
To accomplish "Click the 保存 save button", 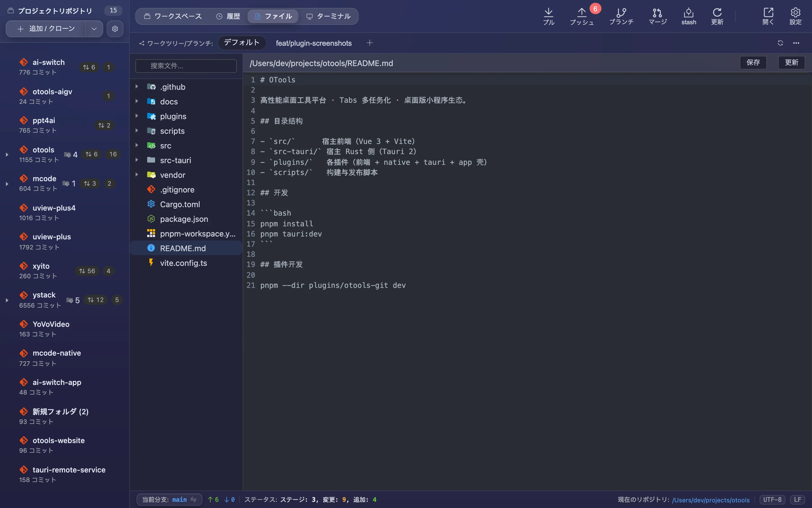I will (753, 62).
